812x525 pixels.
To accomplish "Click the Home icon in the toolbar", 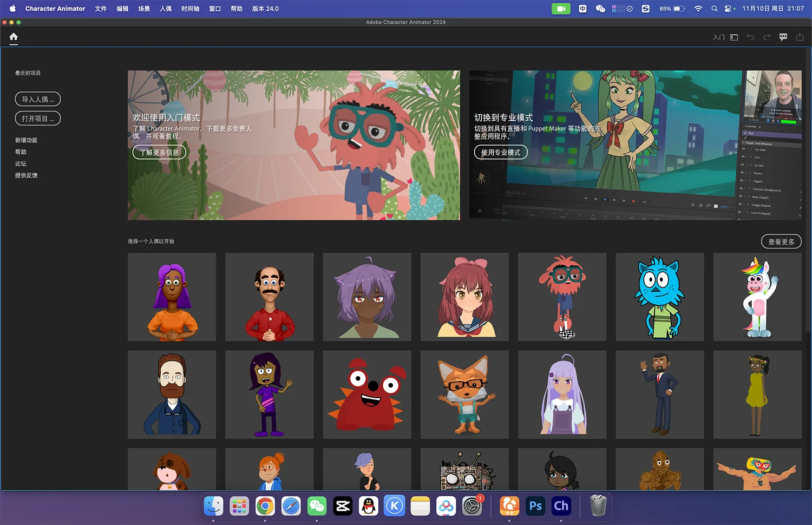I will 14,37.
